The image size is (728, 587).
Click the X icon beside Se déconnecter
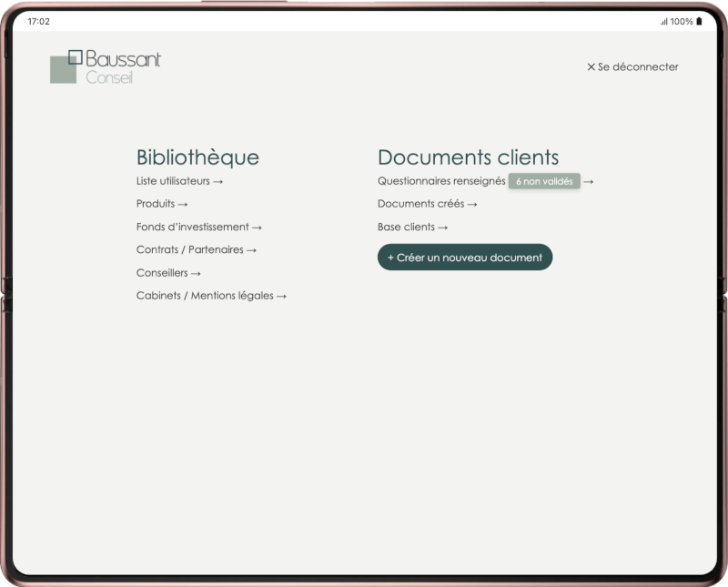tap(591, 66)
